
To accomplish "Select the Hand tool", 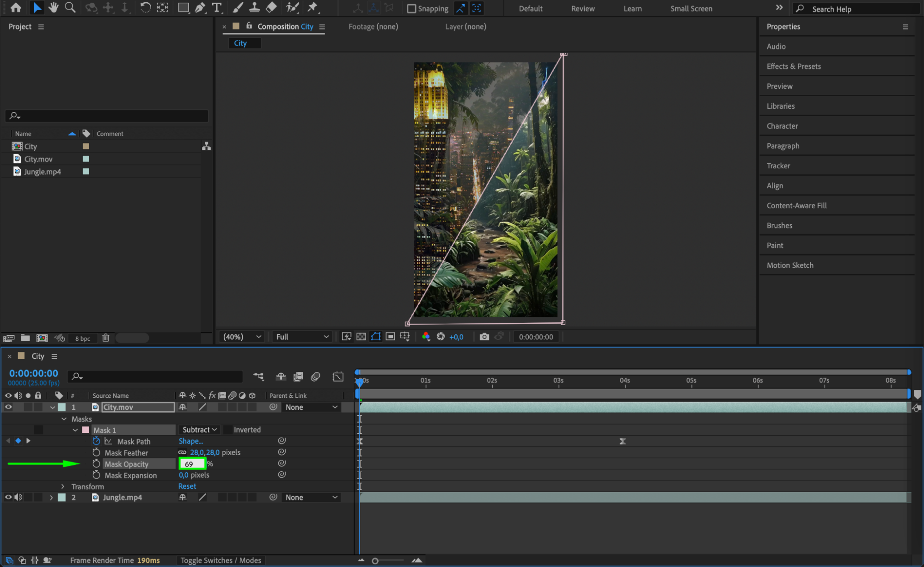I will click(x=53, y=8).
